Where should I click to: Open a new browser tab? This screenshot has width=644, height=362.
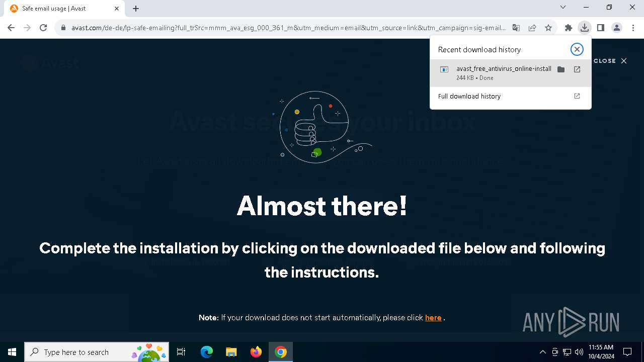[x=136, y=9]
